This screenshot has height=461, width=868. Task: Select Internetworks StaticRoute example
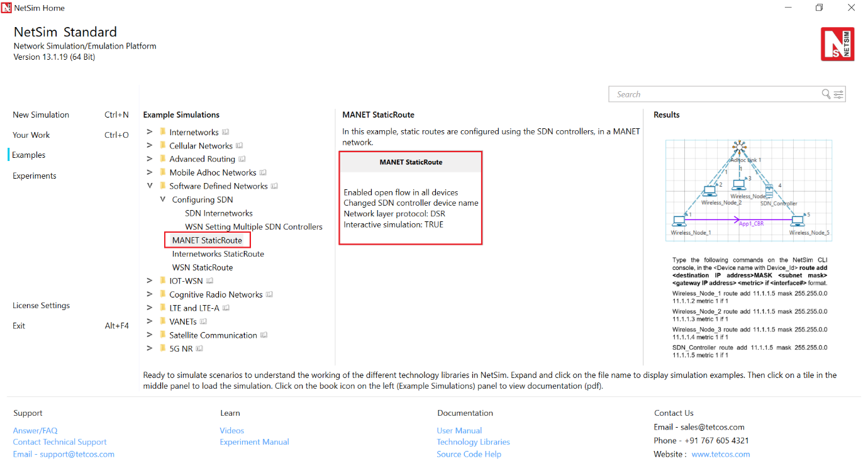[x=218, y=254]
